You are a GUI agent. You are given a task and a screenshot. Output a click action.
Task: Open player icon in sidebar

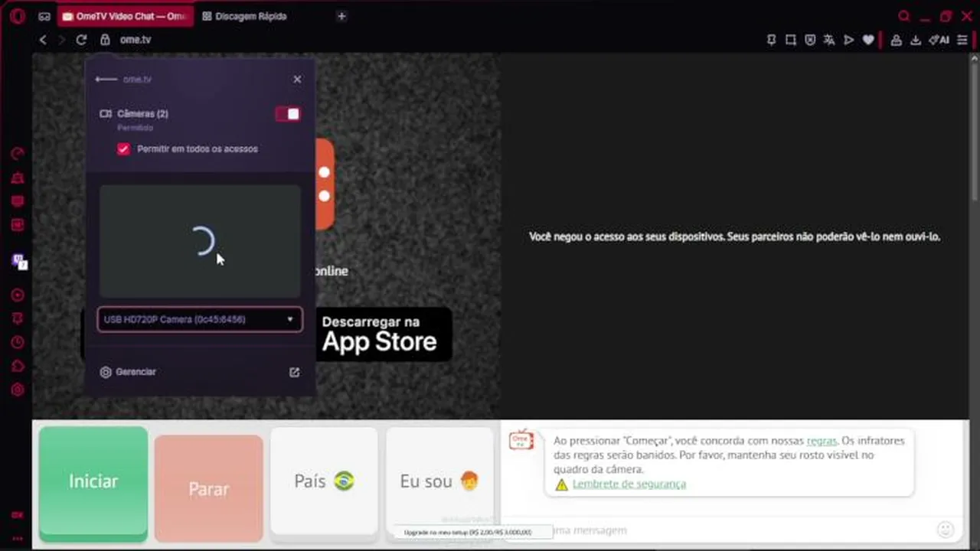18,295
